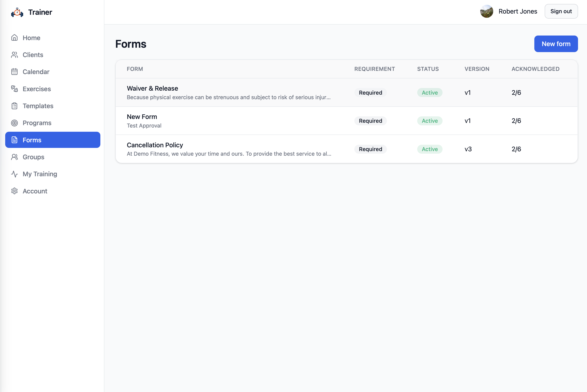This screenshot has height=392, width=587.
Task: Navigate to Programs
Action: [x=53, y=123]
